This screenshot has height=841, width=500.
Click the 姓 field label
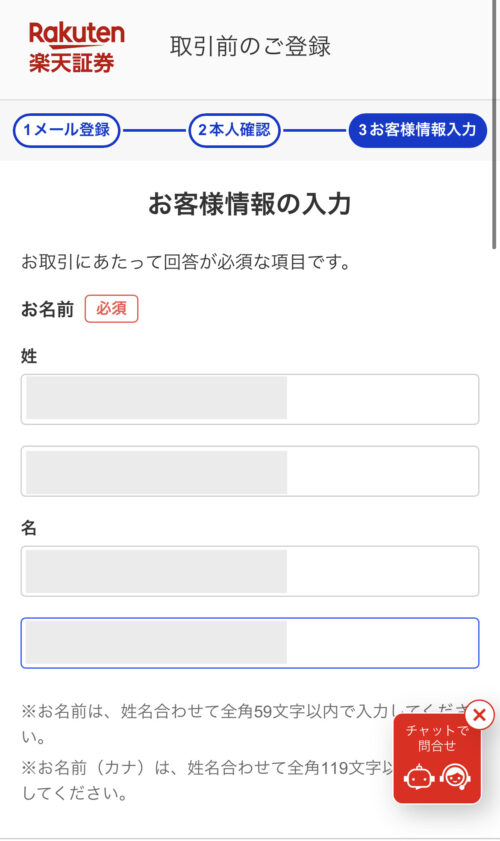29,356
